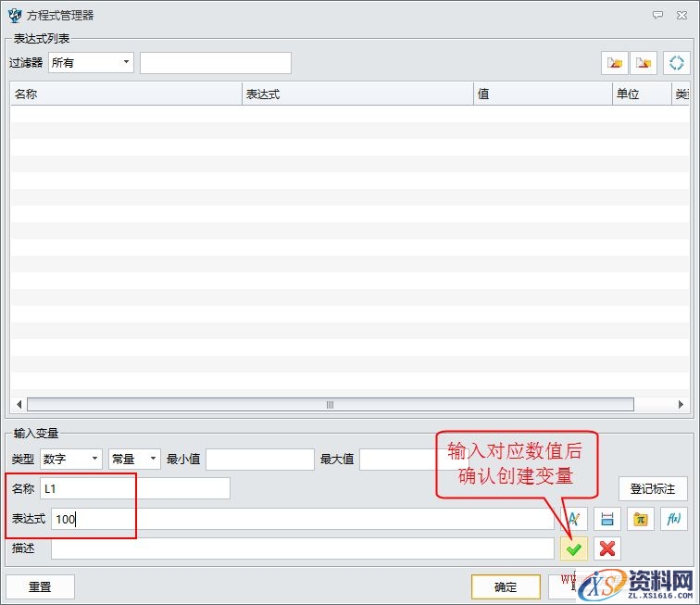Click the 名称 field containing L1

[x=135, y=488]
